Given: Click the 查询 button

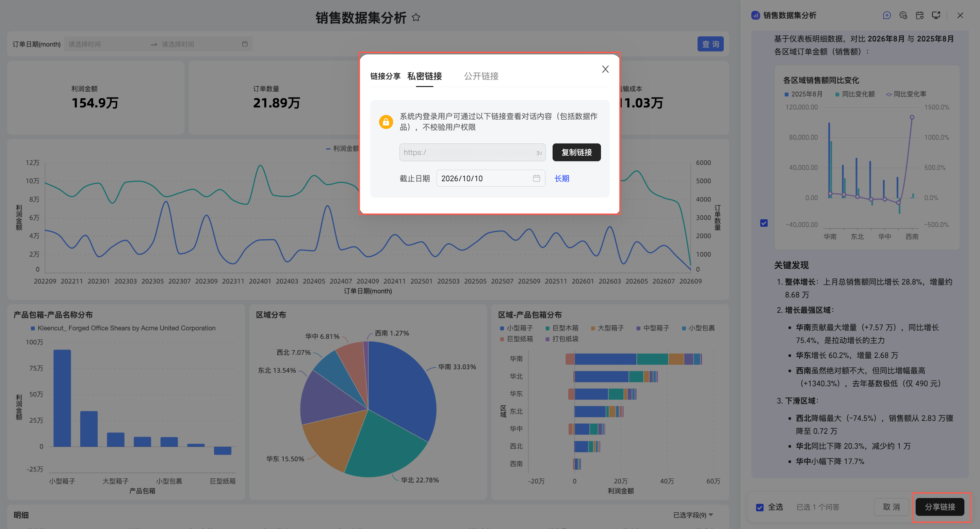Looking at the screenshot, I should pos(710,44).
